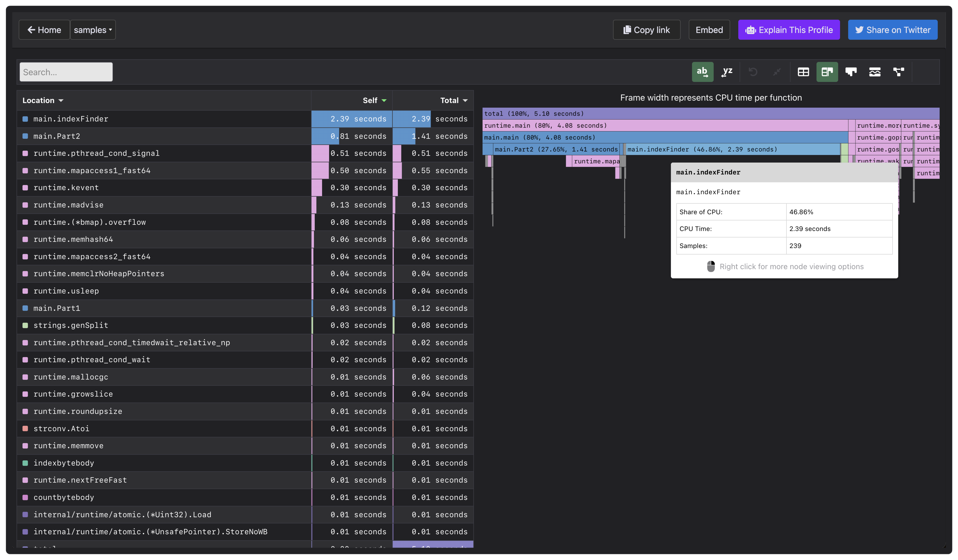Switch to flame graph only view
Viewport: 958px width, 560px height.
click(851, 72)
